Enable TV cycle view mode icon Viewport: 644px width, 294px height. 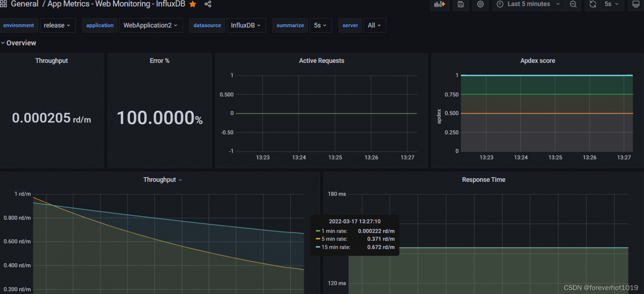636,5
